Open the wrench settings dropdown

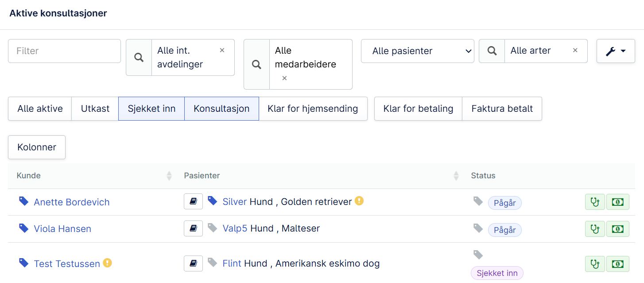tap(616, 51)
